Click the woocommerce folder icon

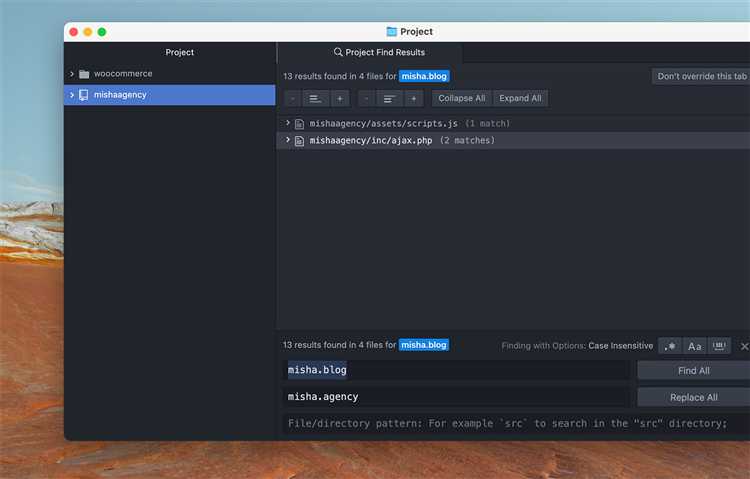click(x=84, y=74)
